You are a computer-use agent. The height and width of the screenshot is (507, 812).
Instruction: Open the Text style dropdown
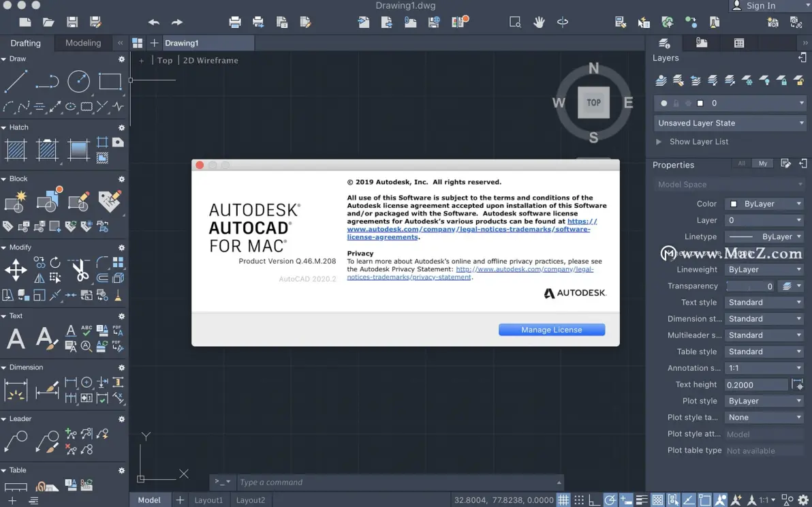[764, 302]
